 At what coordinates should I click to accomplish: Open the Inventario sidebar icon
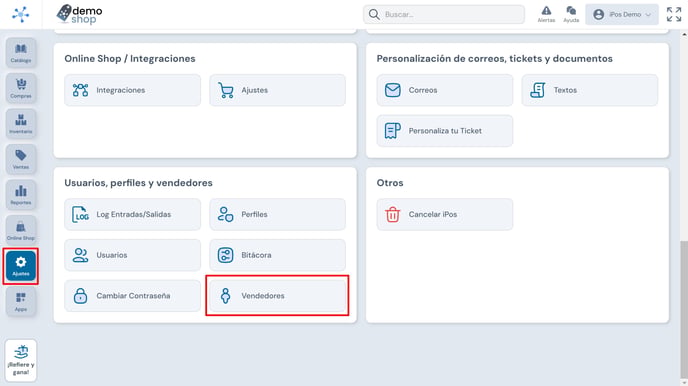[x=21, y=124]
